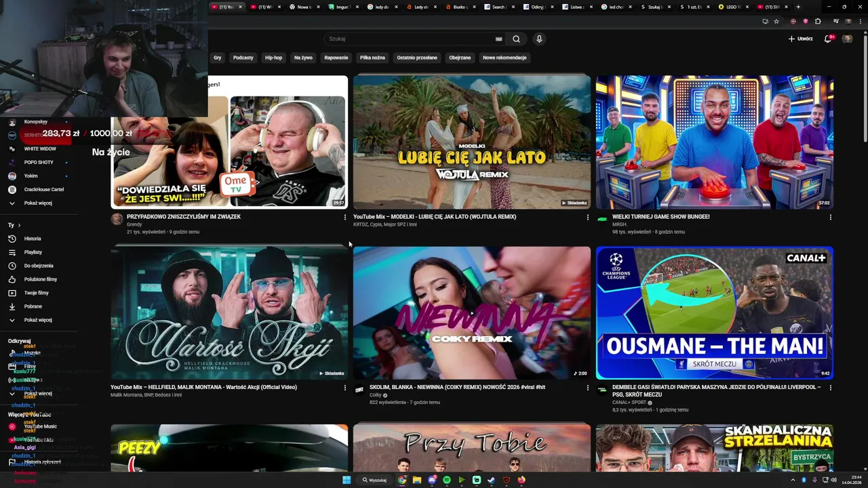Open the Grendy channel link
Image resolution: width=868 pixels, height=488 pixels.
point(134,224)
